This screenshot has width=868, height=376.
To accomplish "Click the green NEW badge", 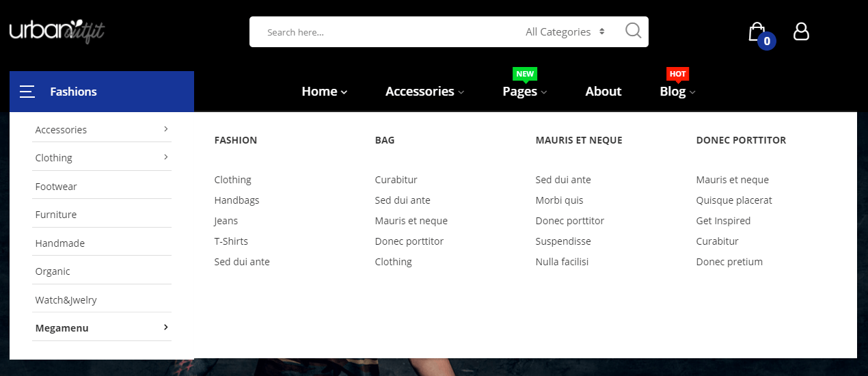I will pyautogui.click(x=525, y=74).
